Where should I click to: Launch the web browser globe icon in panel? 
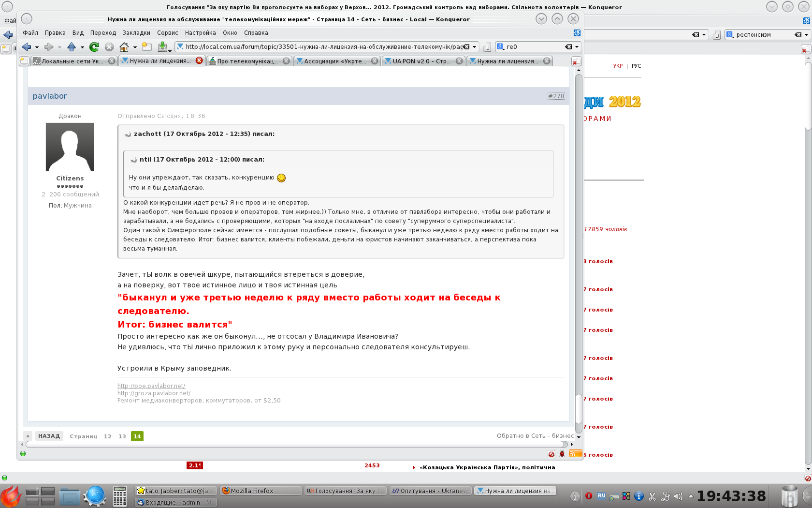click(95, 496)
